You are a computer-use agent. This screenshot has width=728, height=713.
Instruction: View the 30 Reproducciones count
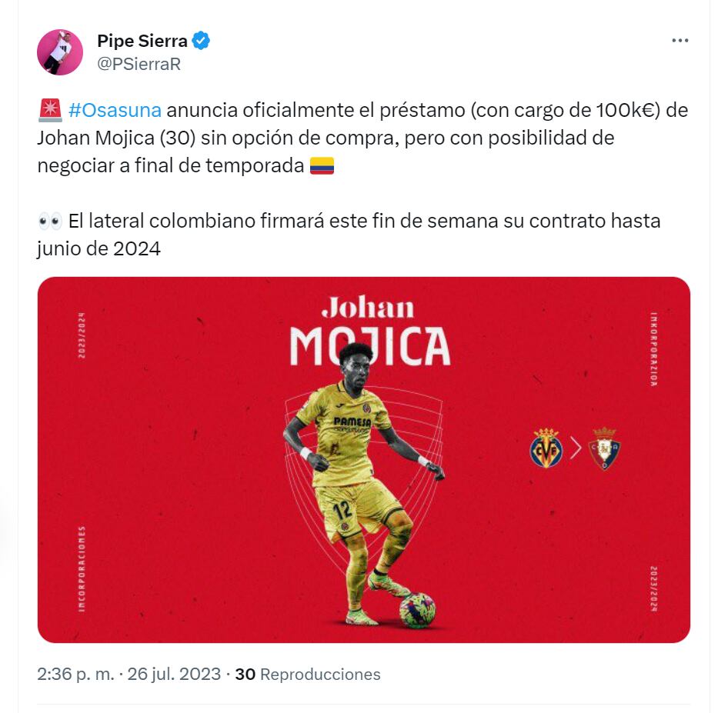(307, 674)
